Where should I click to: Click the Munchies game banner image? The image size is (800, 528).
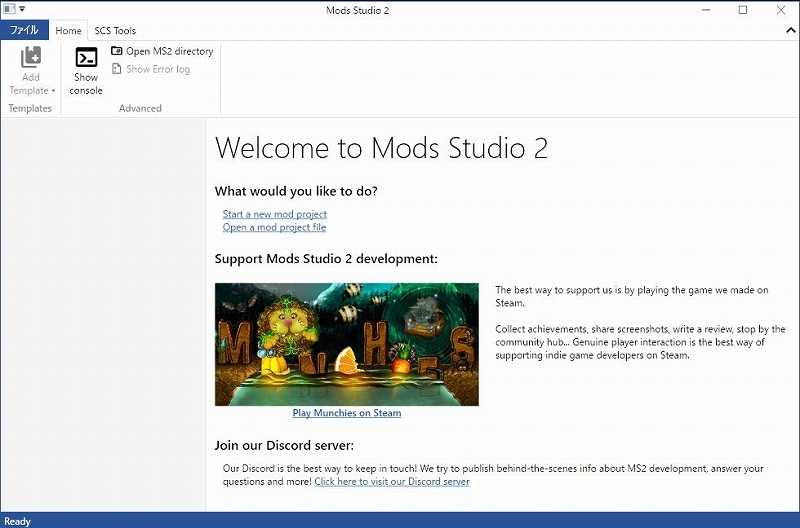click(x=347, y=344)
